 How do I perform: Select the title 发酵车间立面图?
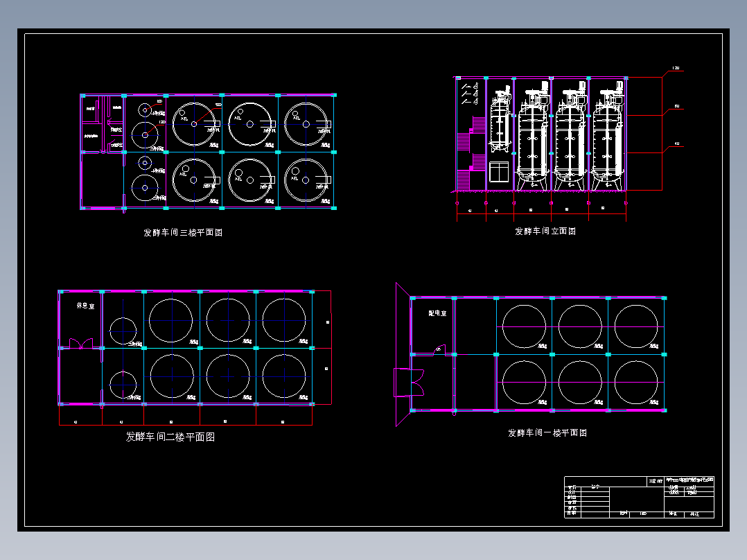point(545,231)
